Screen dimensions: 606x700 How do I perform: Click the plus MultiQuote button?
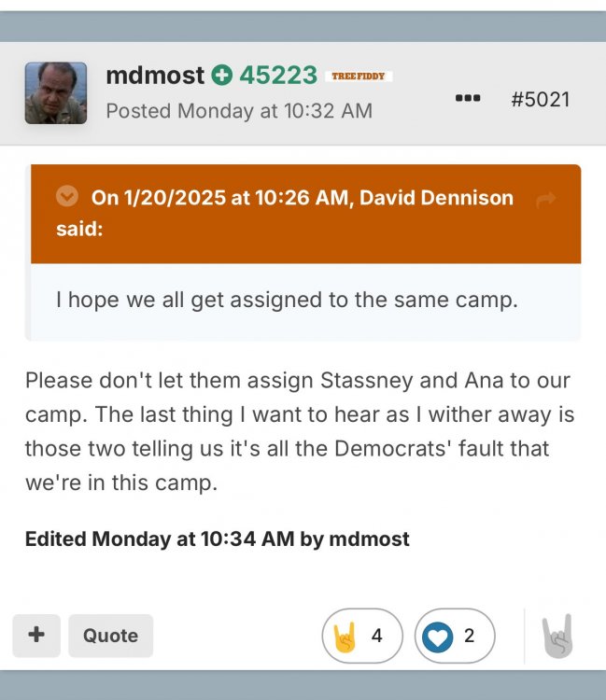(x=36, y=636)
